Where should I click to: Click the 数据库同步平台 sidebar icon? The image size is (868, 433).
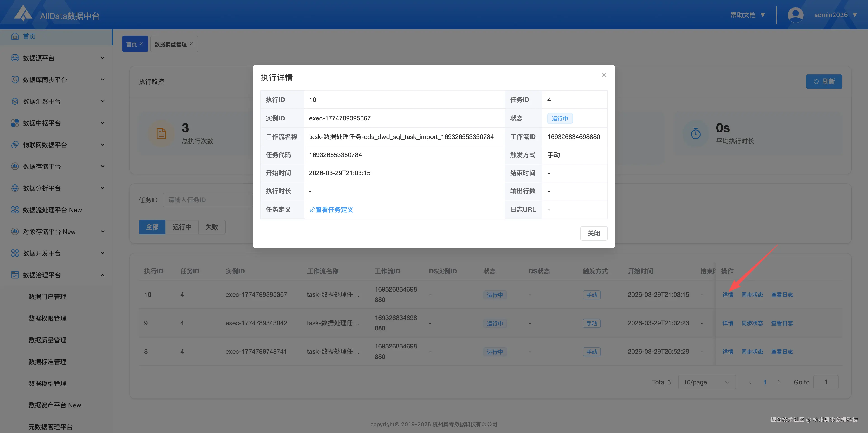[14, 80]
